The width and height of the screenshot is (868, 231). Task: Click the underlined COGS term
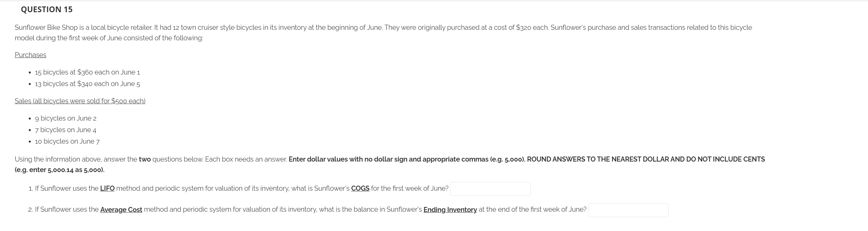pyautogui.click(x=360, y=188)
